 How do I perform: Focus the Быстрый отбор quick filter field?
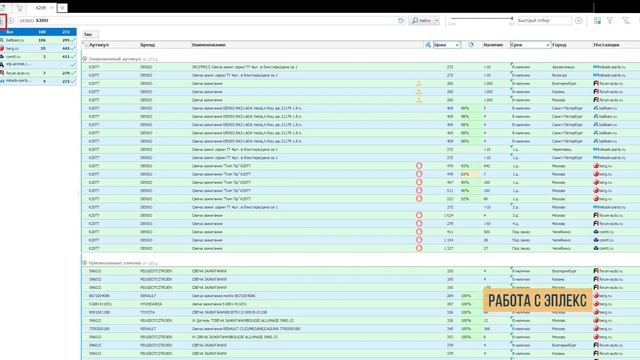544,20
